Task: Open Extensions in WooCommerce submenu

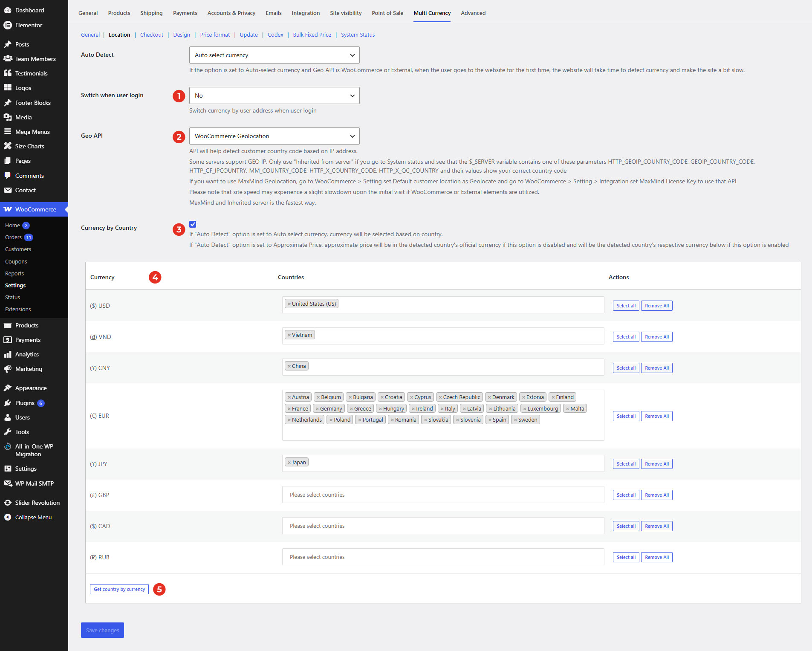Action: tap(18, 310)
